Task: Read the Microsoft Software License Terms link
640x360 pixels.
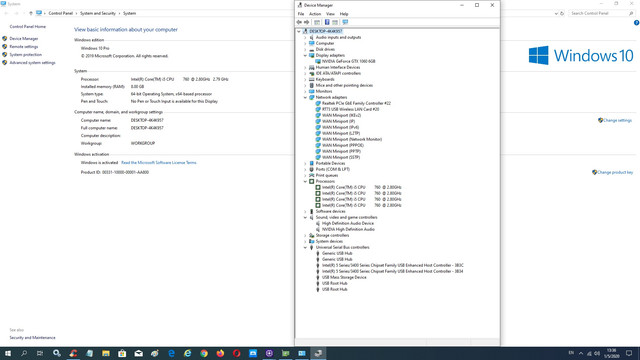Action: tap(159, 162)
